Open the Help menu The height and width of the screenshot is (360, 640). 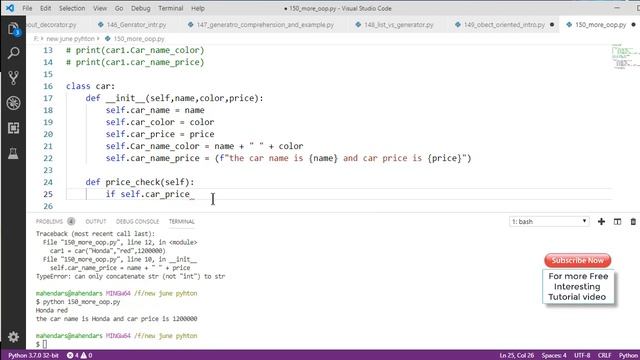(198, 8)
